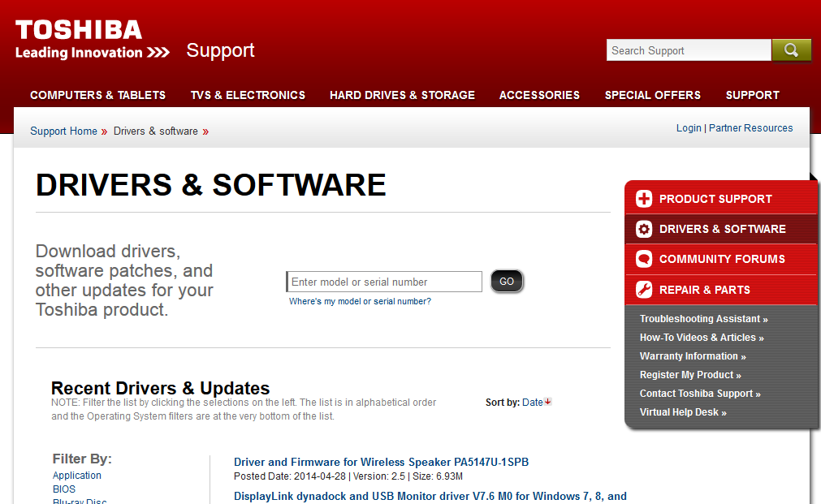This screenshot has height=504, width=821.
Task: Click the Filter By label
Action: 82,459
